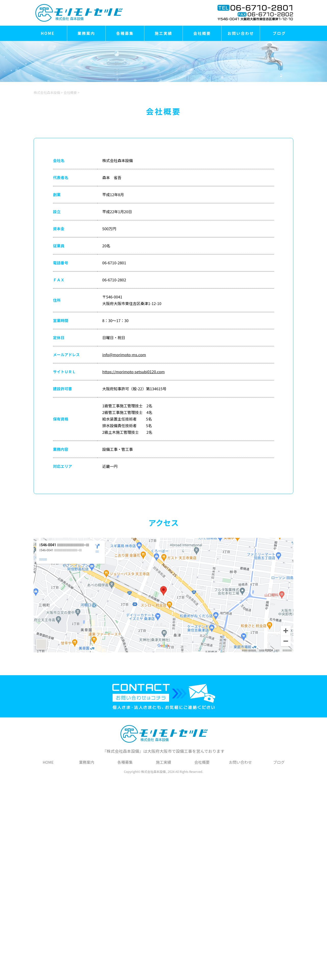Click the 会社概要 page heading

coord(163,112)
